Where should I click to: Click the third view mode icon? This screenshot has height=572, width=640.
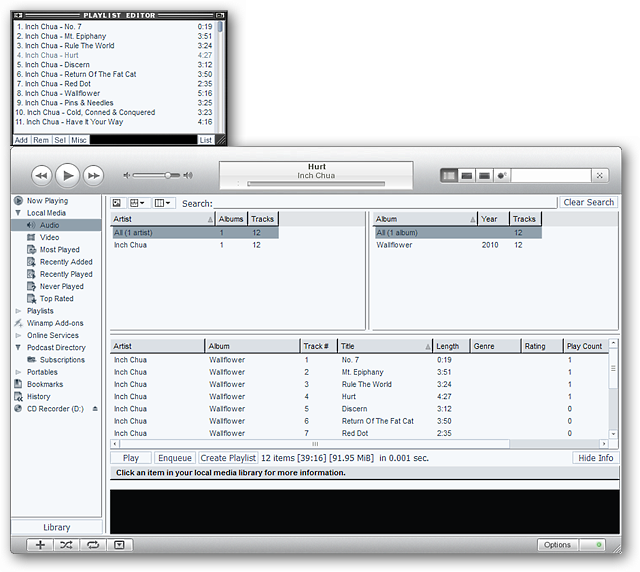(x=484, y=176)
